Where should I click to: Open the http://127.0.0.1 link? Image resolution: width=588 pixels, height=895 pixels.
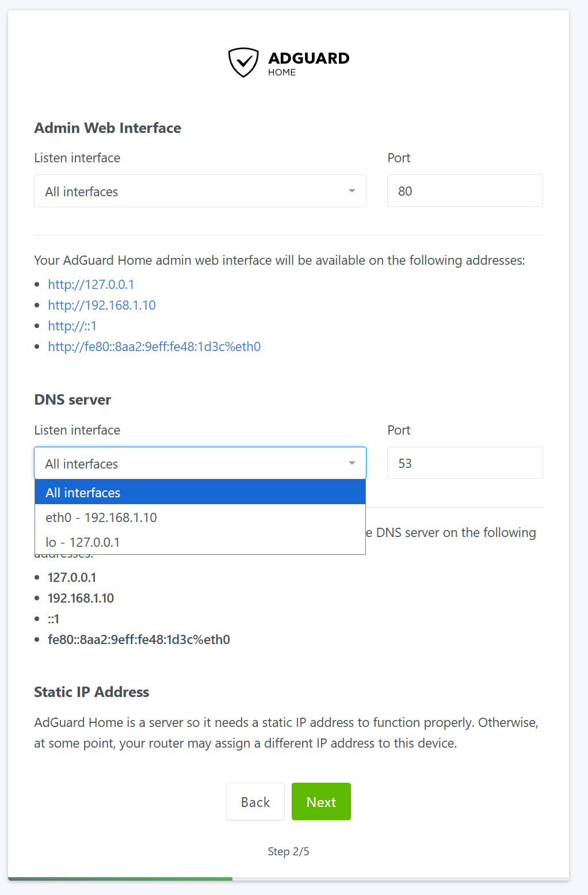click(91, 284)
